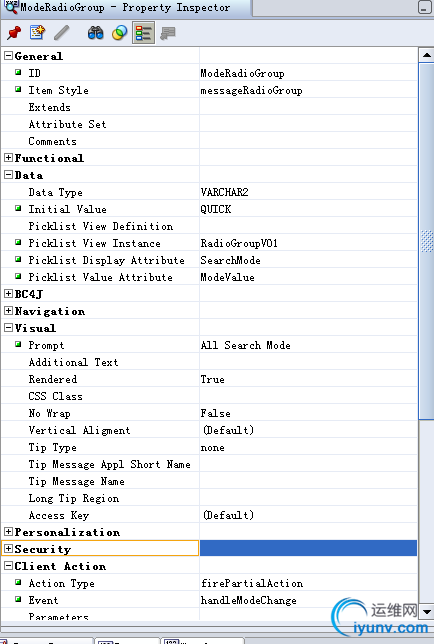The width and height of the screenshot is (434, 644).
Task: Click the Item Style value messageRadioGroup
Action: pyautogui.click(x=251, y=90)
